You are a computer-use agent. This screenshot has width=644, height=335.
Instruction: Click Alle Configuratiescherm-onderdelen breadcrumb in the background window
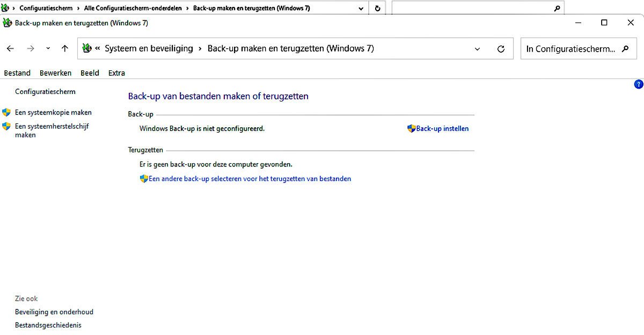(133, 8)
